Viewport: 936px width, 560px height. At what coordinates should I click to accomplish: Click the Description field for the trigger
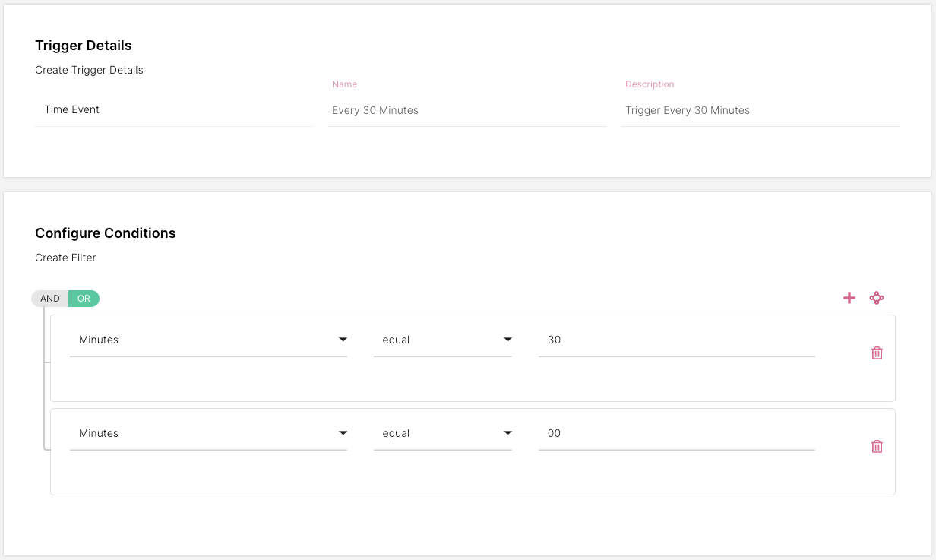tap(760, 110)
